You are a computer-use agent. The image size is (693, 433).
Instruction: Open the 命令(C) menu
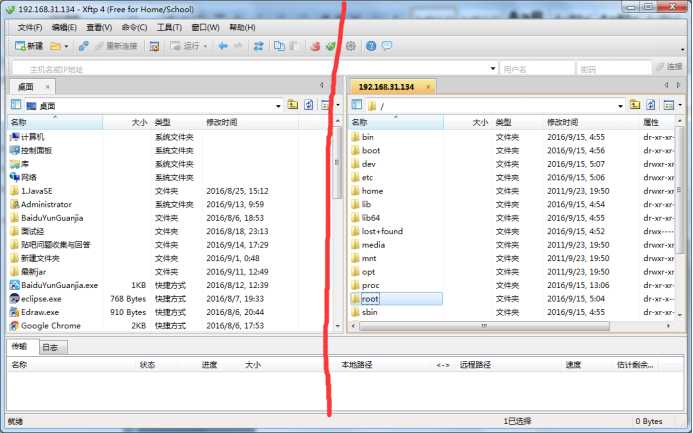[x=134, y=27]
